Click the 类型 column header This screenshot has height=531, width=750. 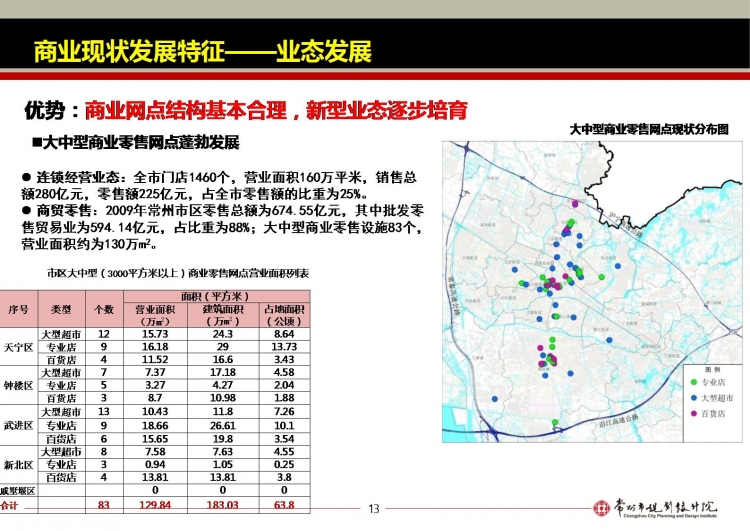coord(61,310)
